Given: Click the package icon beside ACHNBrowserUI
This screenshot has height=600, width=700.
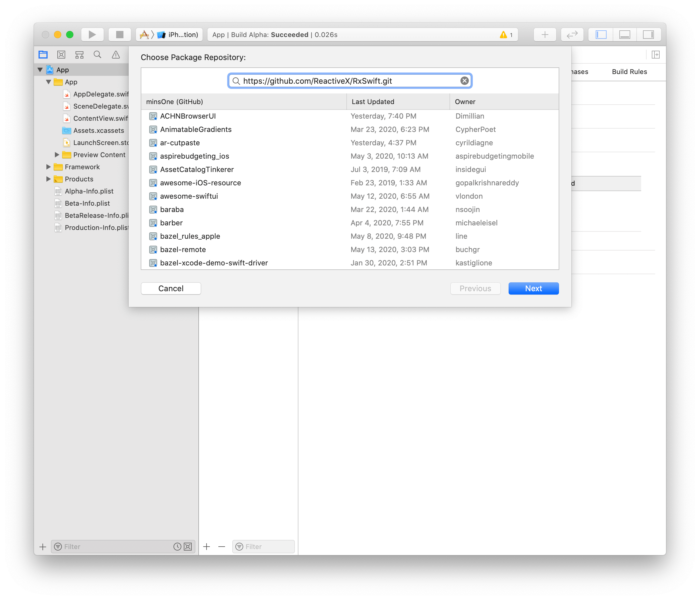Looking at the screenshot, I should pyautogui.click(x=153, y=116).
